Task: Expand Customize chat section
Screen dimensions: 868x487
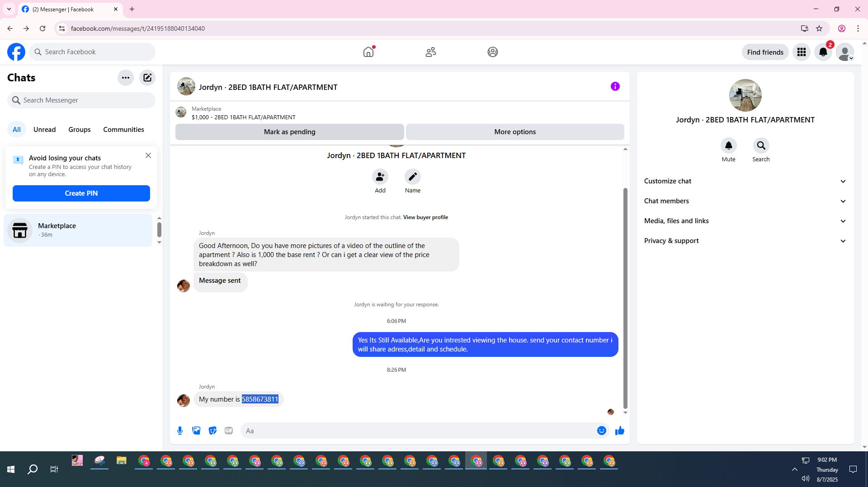Action: tap(745, 181)
